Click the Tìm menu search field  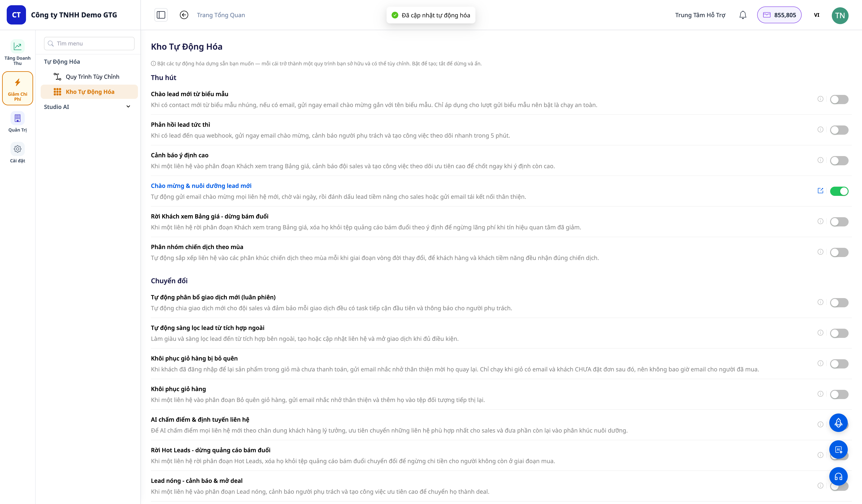tap(89, 43)
